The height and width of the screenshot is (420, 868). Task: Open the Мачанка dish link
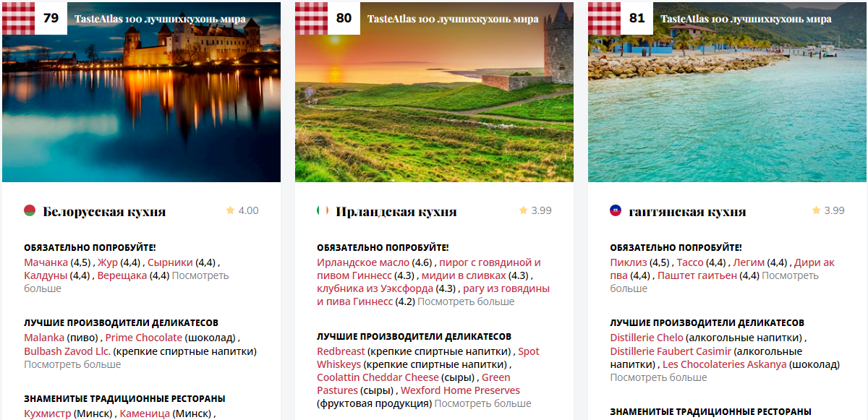tap(46, 262)
